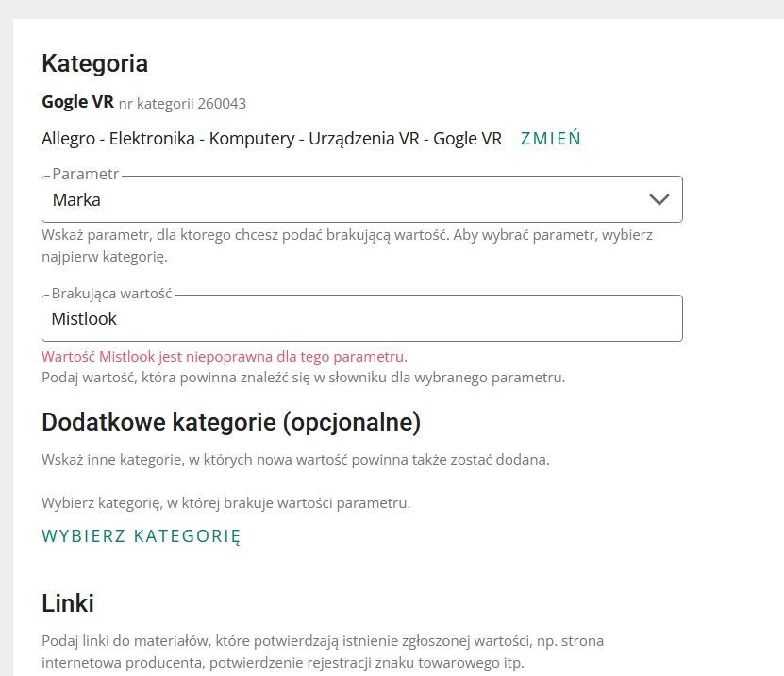Viewport: 784px width, 676px height.
Task: Click the Kategoria section heading
Action: click(94, 63)
